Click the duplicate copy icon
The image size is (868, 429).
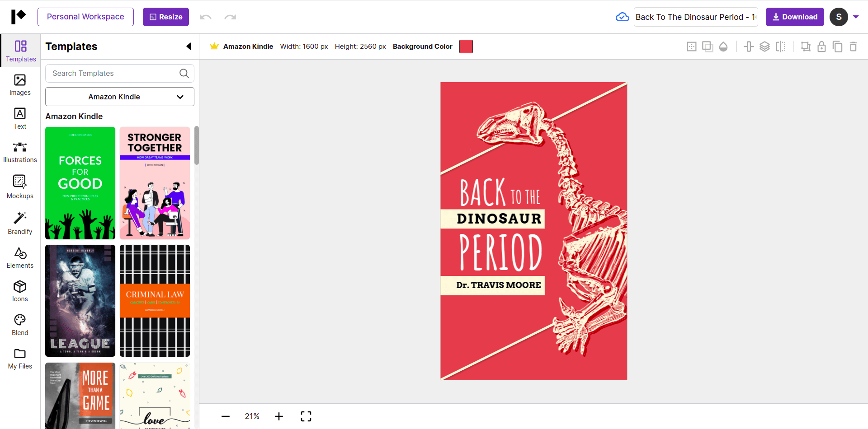837,47
